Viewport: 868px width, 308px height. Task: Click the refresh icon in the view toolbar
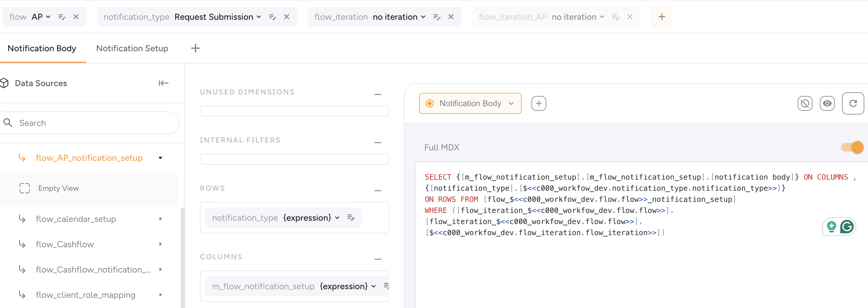(852, 103)
